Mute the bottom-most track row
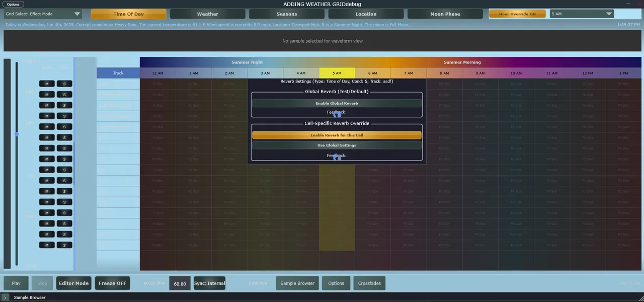 point(47,245)
